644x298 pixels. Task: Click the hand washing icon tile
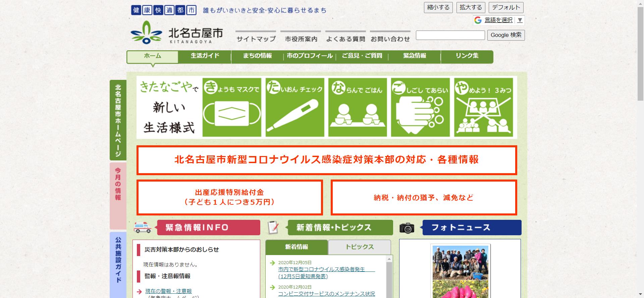pyautogui.click(x=420, y=107)
